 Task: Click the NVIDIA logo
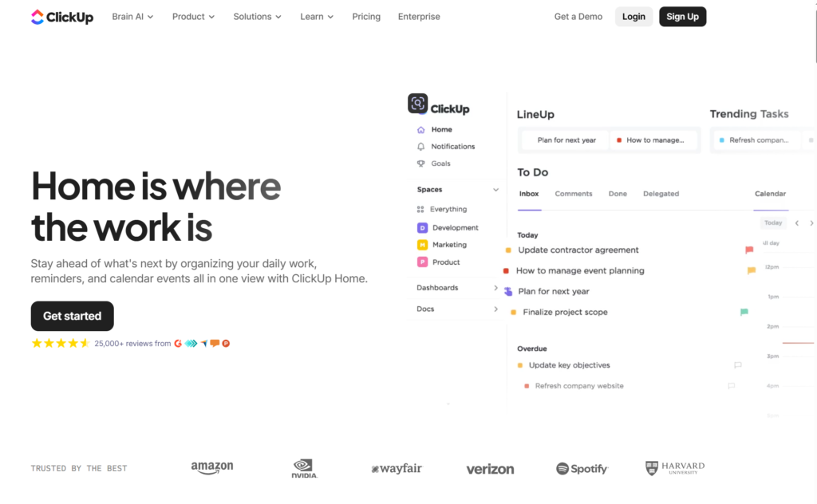point(304,468)
